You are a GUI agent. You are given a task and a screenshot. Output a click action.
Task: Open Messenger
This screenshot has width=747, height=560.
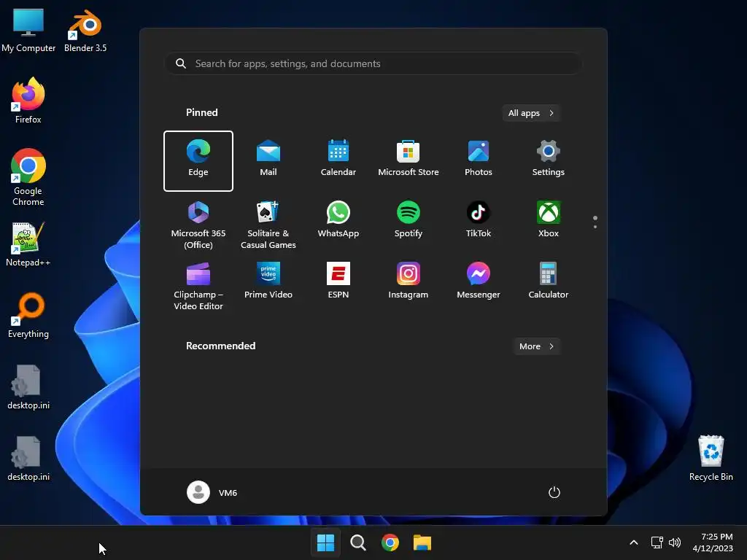(x=479, y=283)
